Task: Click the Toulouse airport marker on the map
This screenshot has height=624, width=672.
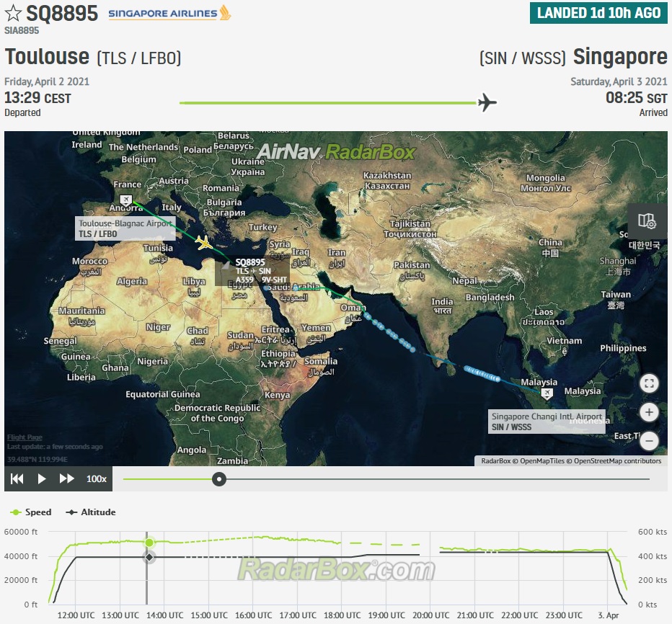Action: pos(125,200)
